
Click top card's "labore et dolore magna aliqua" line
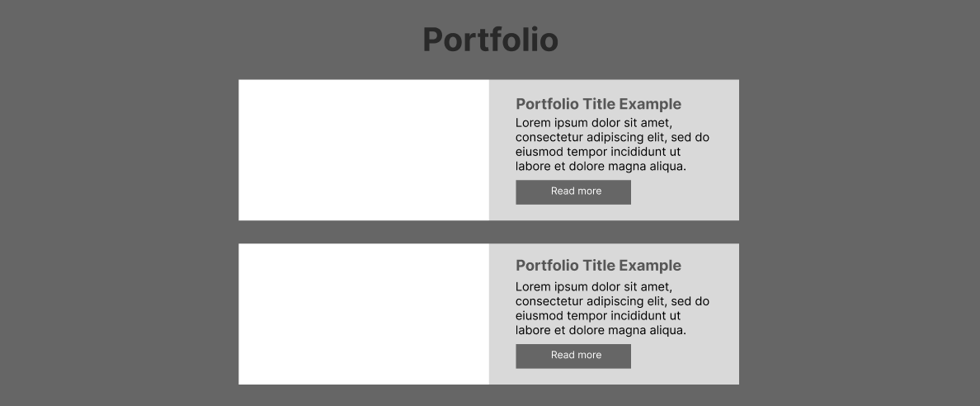click(601, 166)
